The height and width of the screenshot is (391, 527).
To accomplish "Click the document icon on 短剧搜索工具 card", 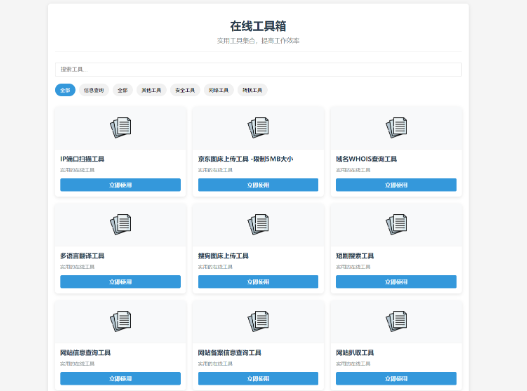I will pyautogui.click(x=396, y=224).
